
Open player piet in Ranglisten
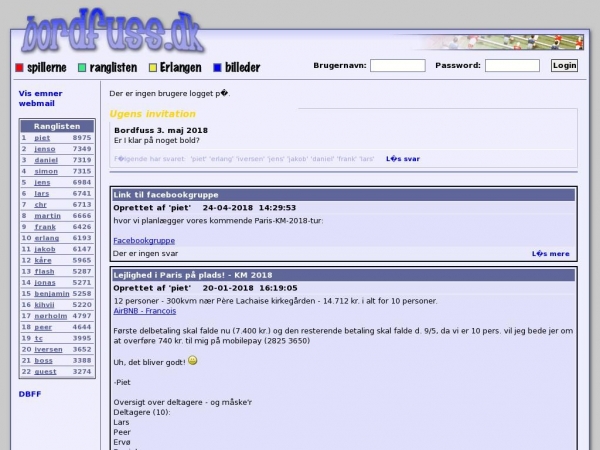click(42, 138)
